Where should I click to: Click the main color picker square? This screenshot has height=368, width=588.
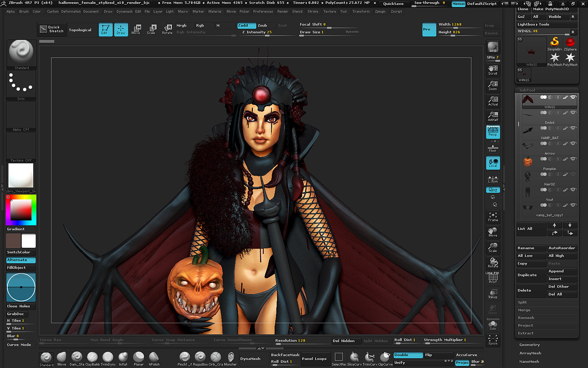[x=21, y=210]
